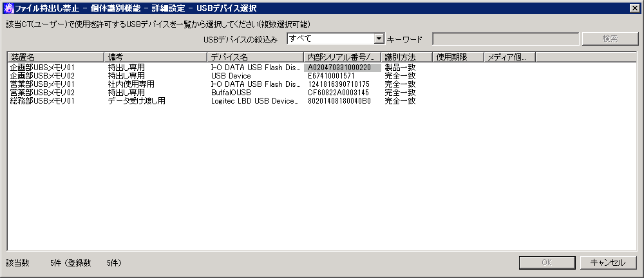Image resolution: width=644 pixels, height=278 pixels.
Task: Click the キャンセル button
Action: coord(608,263)
